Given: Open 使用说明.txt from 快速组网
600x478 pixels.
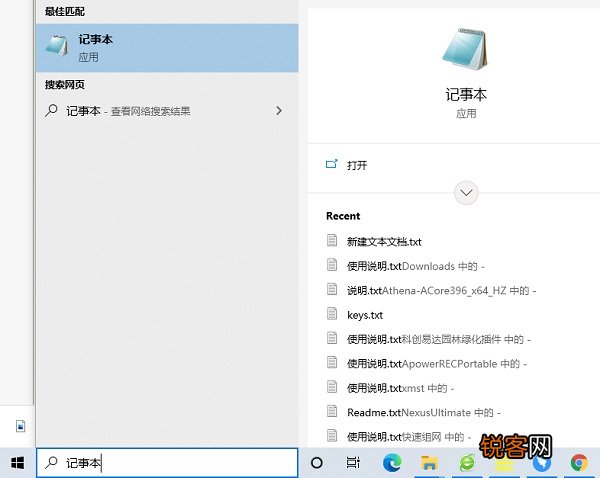Looking at the screenshot, I should pos(409,437).
